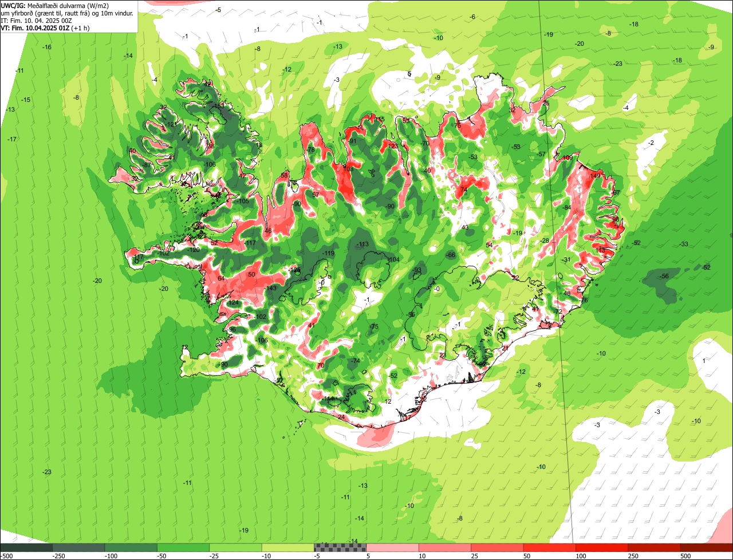Click the '109' map value
This screenshot has height=560, width=733.
coord(568,157)
